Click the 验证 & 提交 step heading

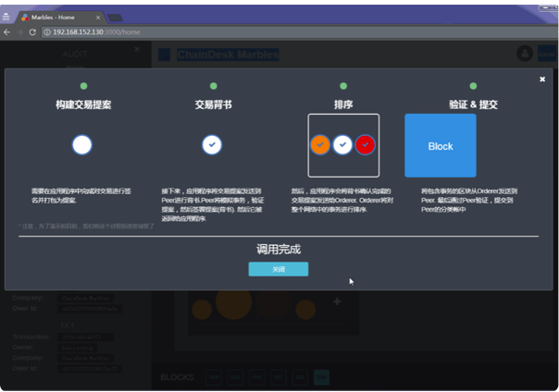(x=473, y=104)
